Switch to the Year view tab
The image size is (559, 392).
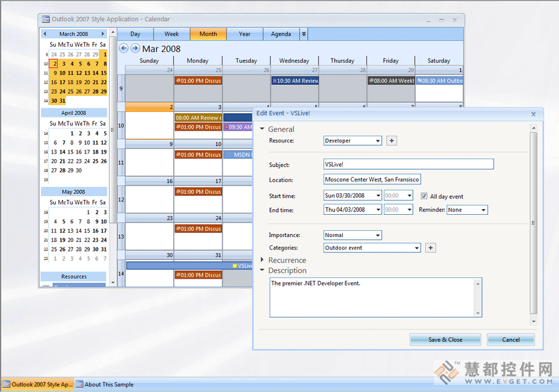click(245, 34)
